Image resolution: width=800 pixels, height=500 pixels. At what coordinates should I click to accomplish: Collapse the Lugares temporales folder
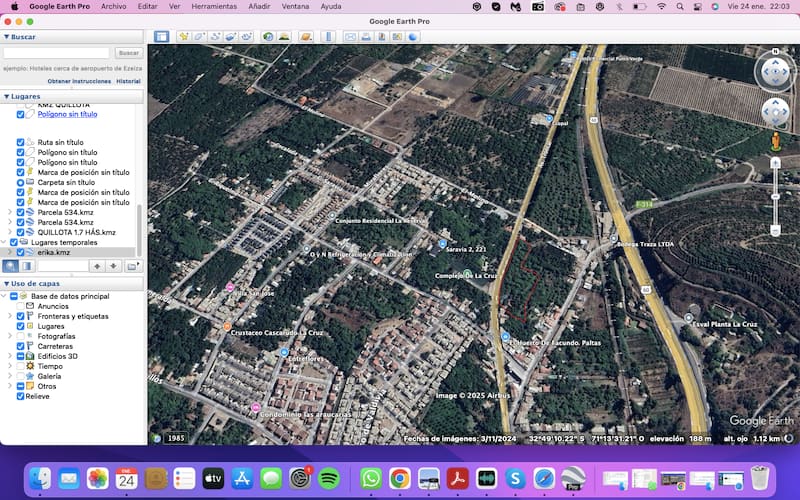coord(4,242)
